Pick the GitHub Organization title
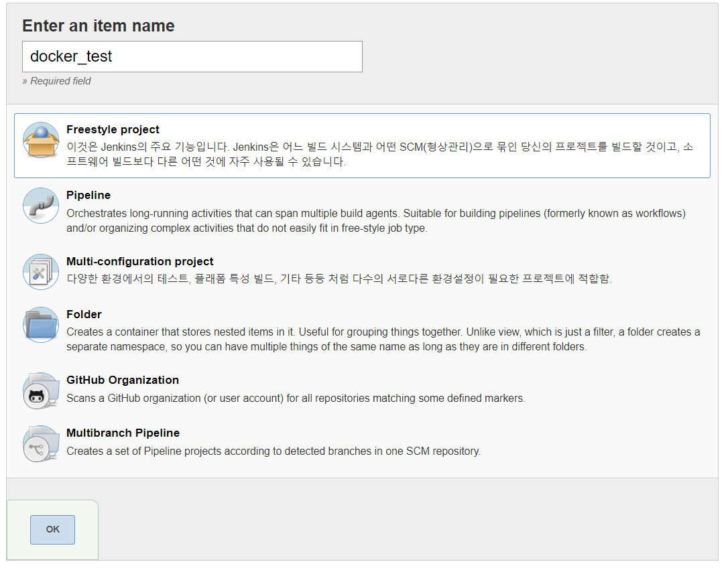 [123, 380]
